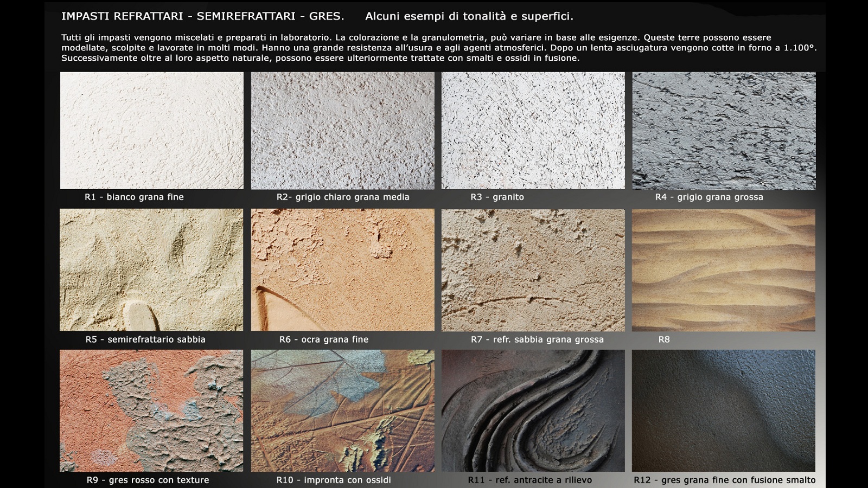Open the R10 impronta con ossidi leaf image
The width and height of the screenshot is (868, 488).
click(x=343, y=411)
